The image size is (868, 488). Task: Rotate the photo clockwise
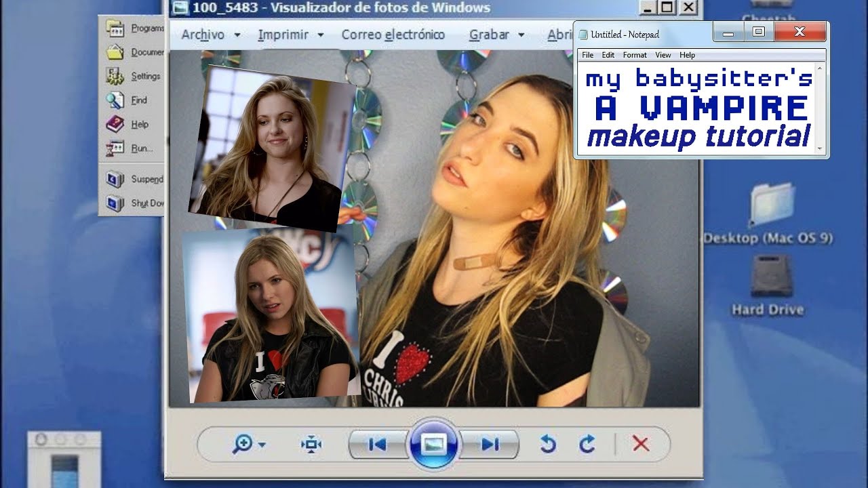[x=587, y=445]
